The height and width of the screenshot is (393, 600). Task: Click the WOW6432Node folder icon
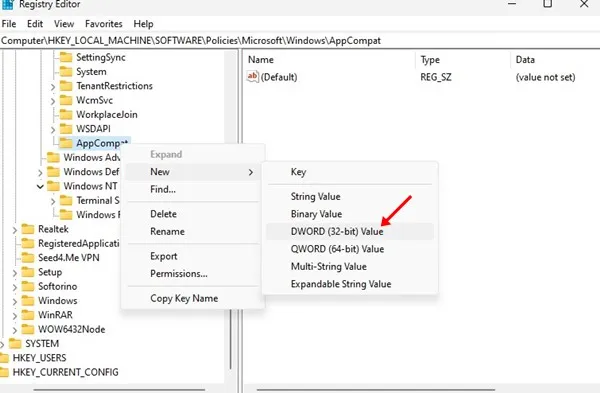click(x=28, y=329)
